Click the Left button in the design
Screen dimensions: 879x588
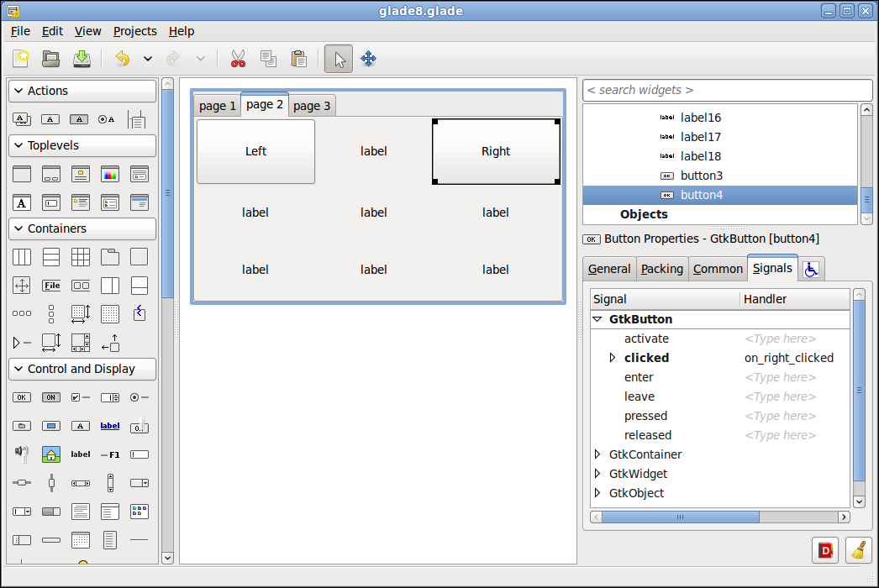tap(255, 151)
